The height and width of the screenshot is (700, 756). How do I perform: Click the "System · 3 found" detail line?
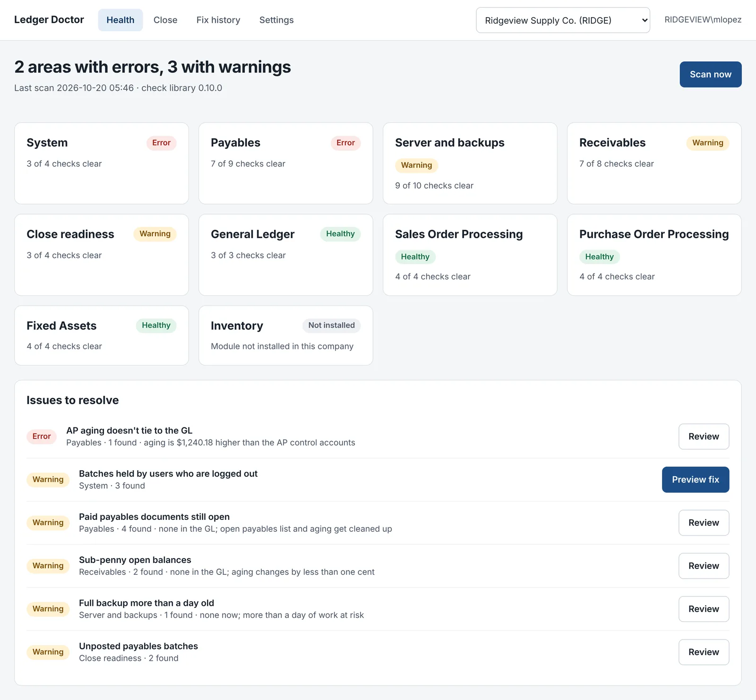[x=112, y=486]
